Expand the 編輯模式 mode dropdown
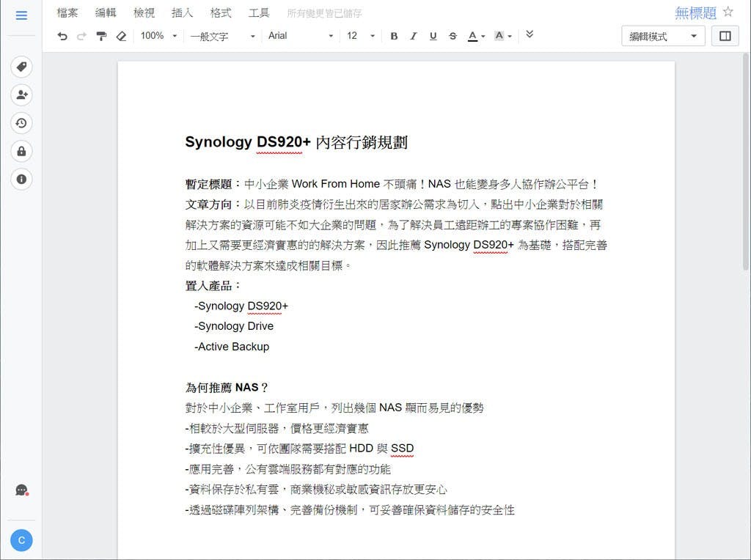Screen dimensions: 751x560 pyautogui.click(x=663, y=36)
